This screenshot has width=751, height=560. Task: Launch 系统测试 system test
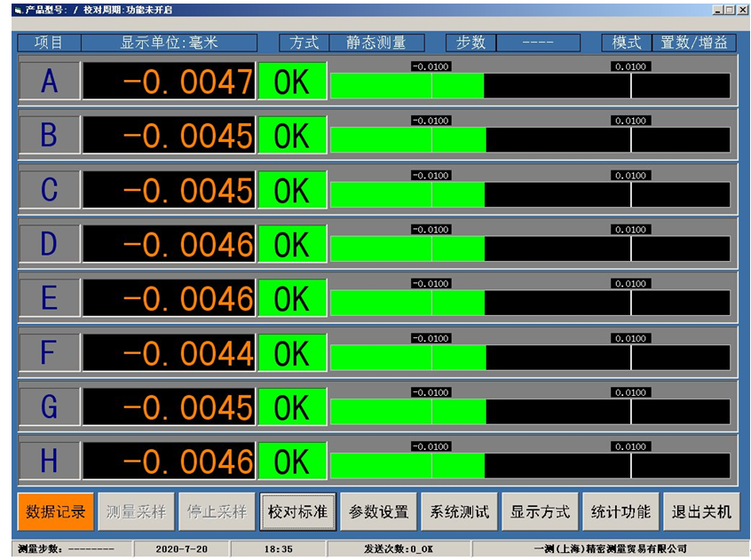click(x=459, y=512)
